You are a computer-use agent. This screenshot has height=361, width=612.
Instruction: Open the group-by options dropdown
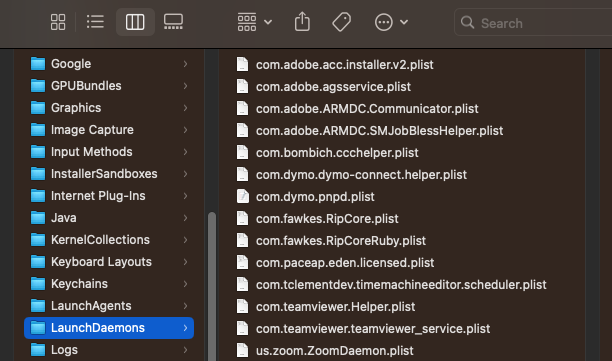(x=254, y=22)
